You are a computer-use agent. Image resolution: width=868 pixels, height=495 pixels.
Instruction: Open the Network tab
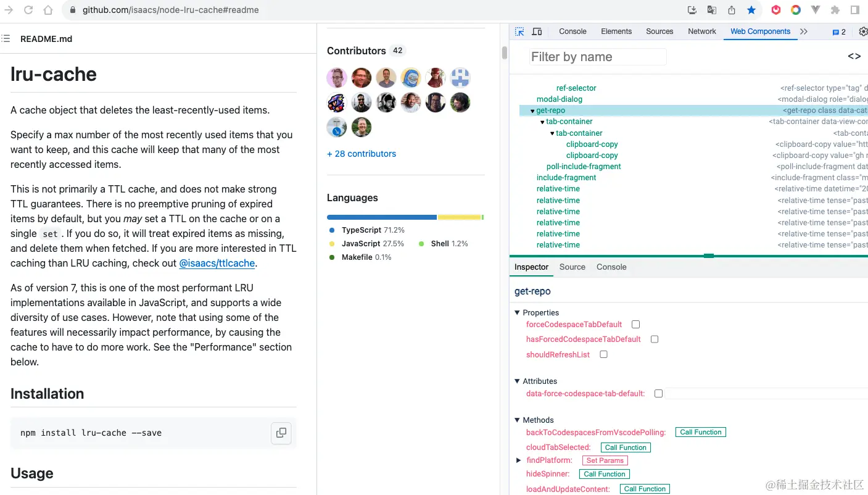coord(702,31)
